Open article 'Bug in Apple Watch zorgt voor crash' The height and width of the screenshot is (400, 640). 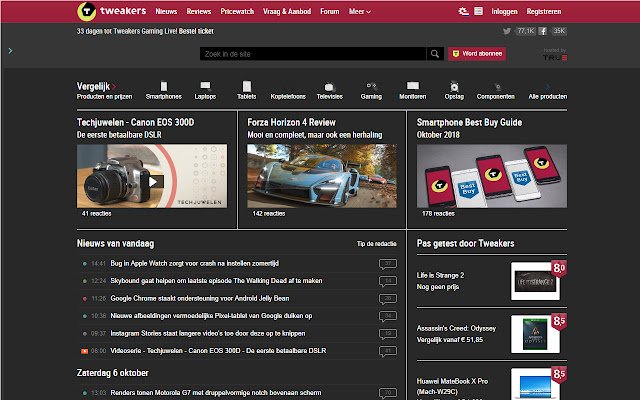click(194, 264)
